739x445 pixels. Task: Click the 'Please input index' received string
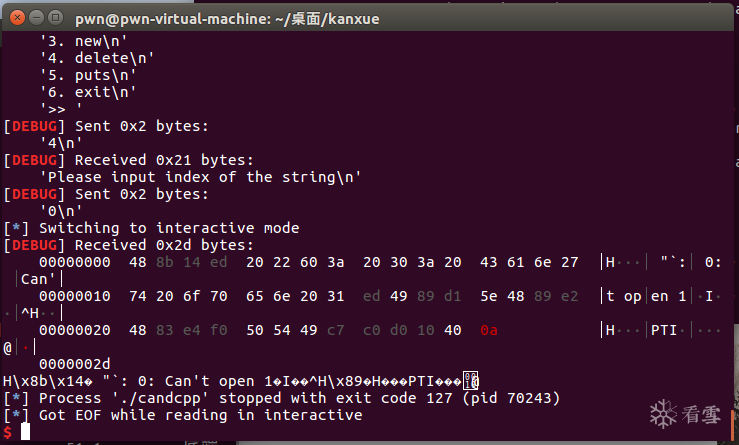pos(200,177)
